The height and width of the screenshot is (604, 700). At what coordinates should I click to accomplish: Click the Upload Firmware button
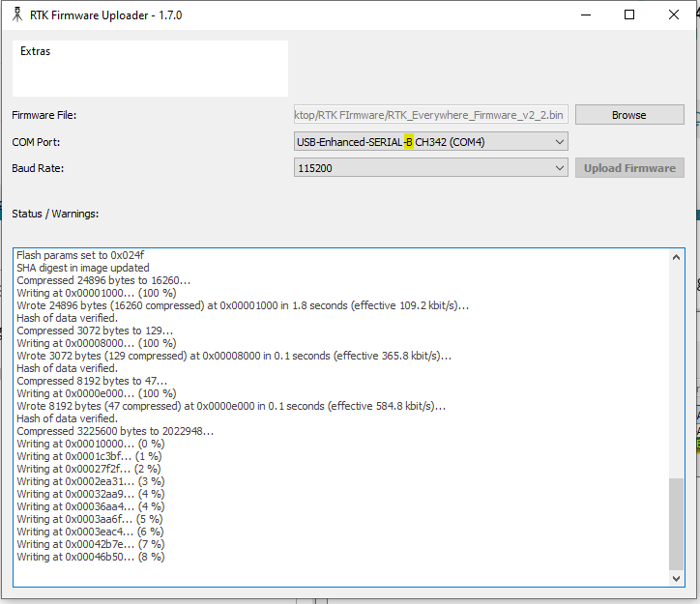click(629, 168)
